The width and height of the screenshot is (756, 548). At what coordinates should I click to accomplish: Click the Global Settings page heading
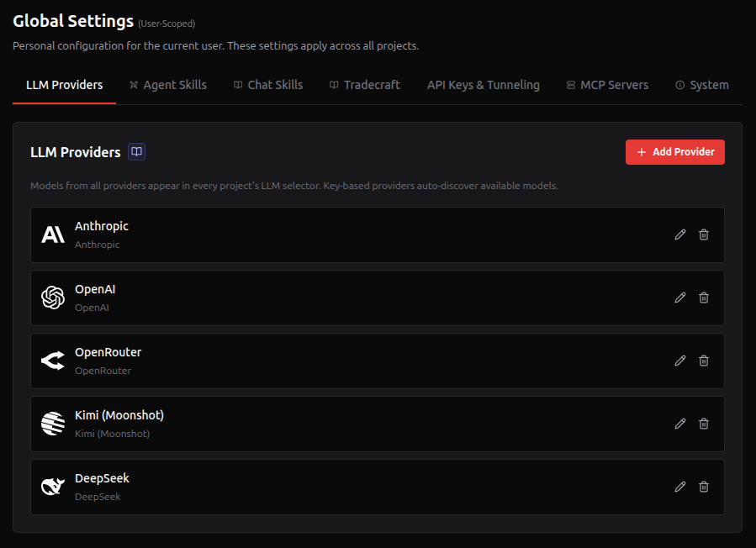(73, 21)
